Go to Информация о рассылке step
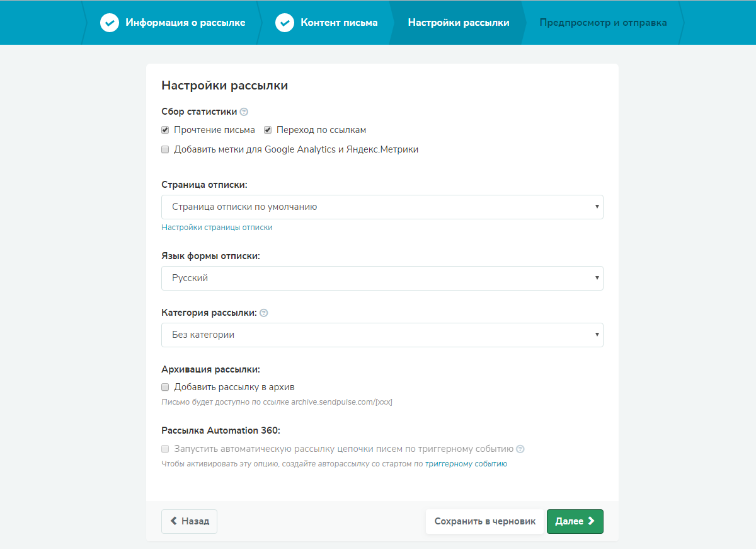 185,23
